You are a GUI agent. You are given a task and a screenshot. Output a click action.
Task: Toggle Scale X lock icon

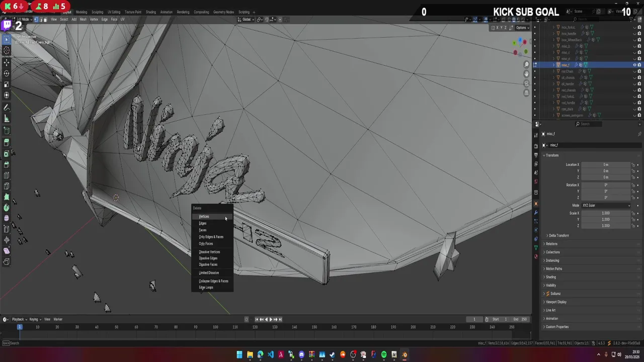tap(633, 213)
